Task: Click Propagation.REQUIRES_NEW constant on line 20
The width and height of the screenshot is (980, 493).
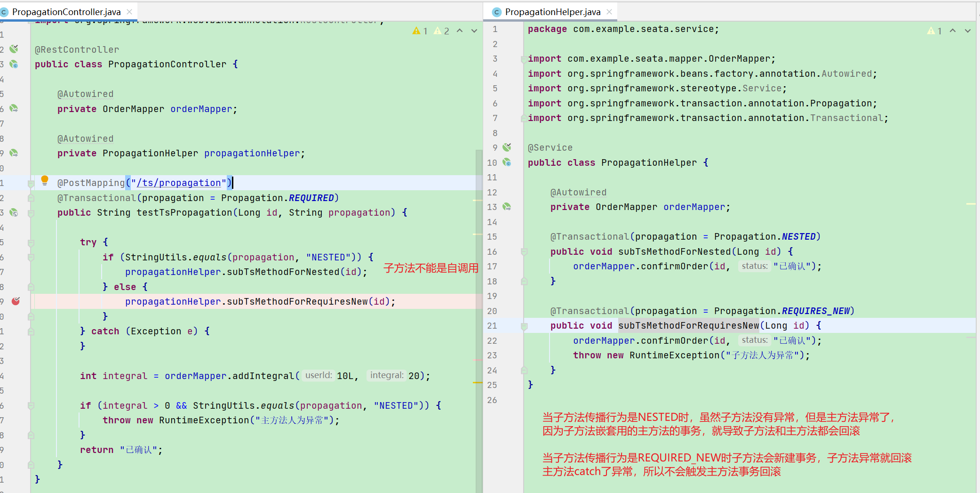Action: point(782,311)
